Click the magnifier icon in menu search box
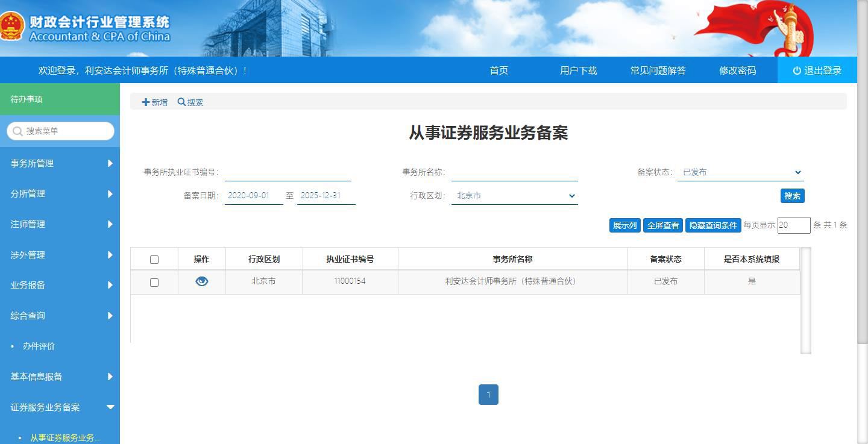The height and width of the screenshot is (444, 868). (x=17, y=131)
